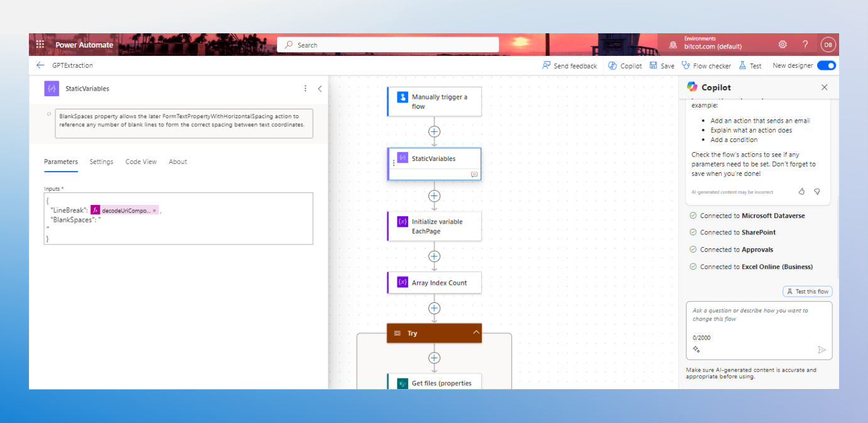Open the app launcher waffle icon
The height and width of the screenshot is (423, 868).
click(x=40, y=45)
